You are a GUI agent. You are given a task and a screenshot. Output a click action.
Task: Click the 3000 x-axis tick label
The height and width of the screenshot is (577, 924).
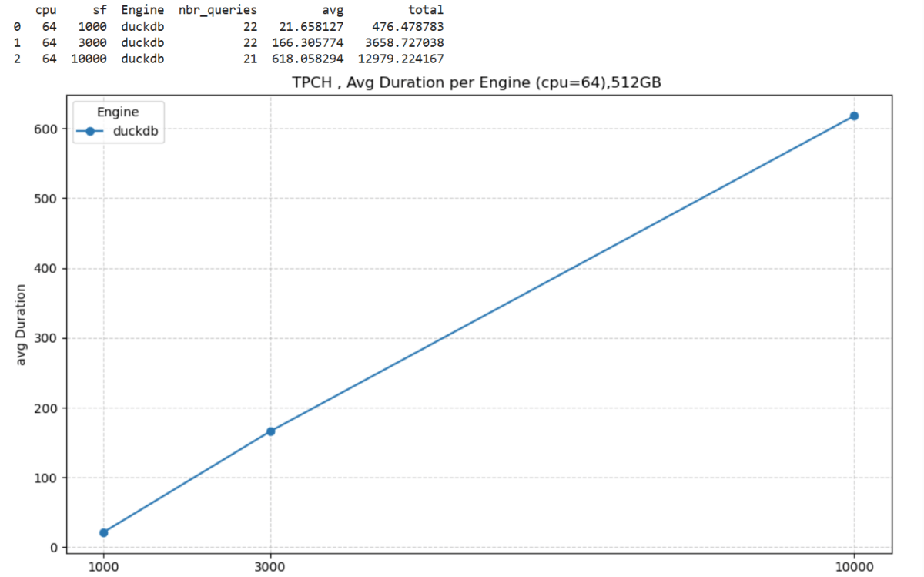270,565
